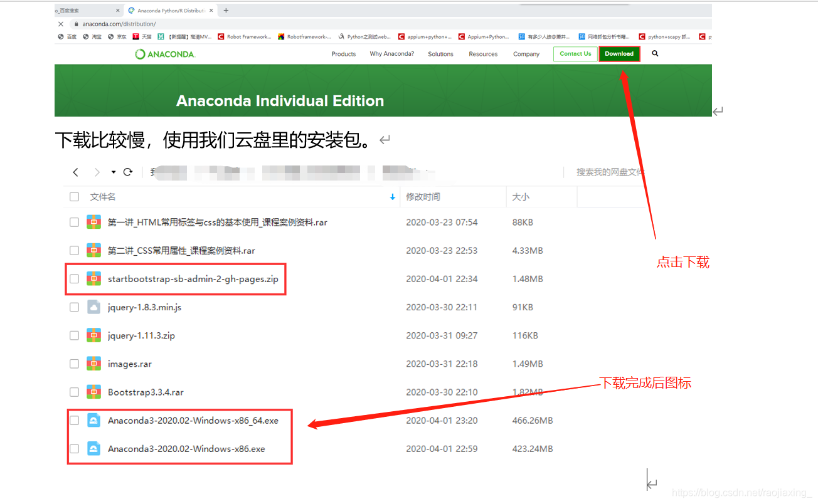This screenshot has height=504, width=818.
Task: Open the 京东 bookmark
Action: pyautogui.click(x=117, y=37)
